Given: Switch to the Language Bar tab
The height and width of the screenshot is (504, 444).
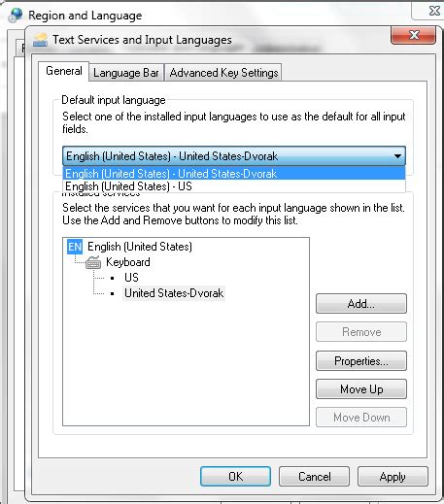Looking at the screenshot, I should (x=126, y=73).
